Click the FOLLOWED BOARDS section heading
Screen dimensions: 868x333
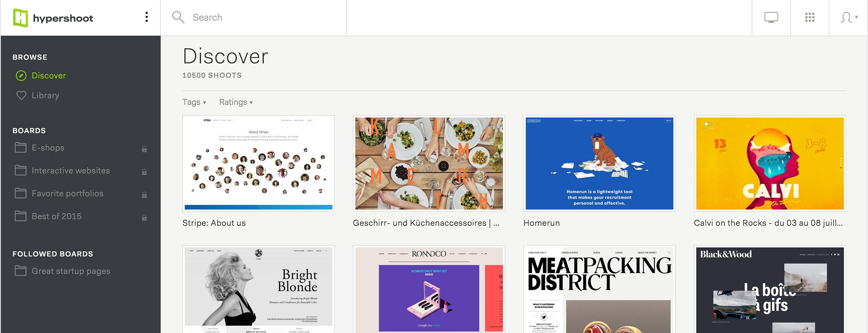(x=53, y=254)
